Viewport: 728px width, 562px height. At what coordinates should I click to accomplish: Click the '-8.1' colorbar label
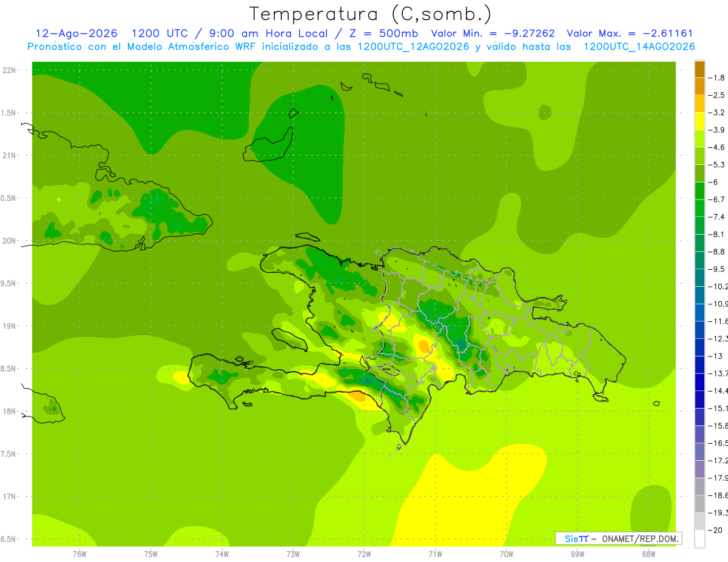716,235
